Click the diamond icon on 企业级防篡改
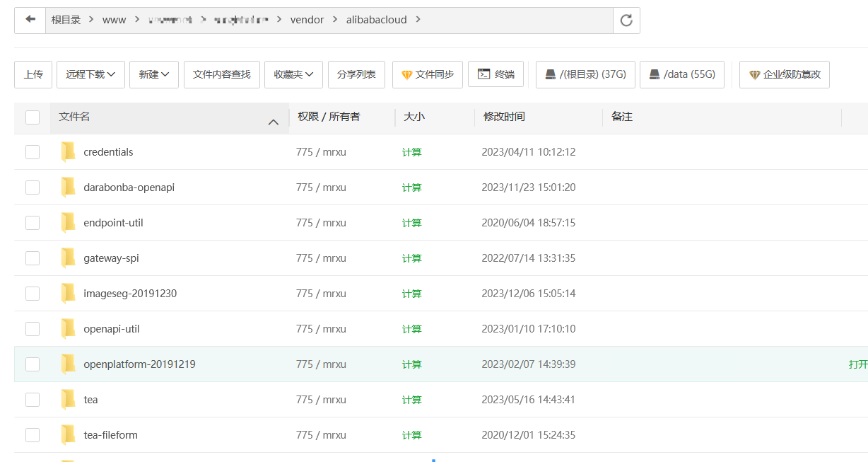The image size is (868, 462). [x=754, y=74]
